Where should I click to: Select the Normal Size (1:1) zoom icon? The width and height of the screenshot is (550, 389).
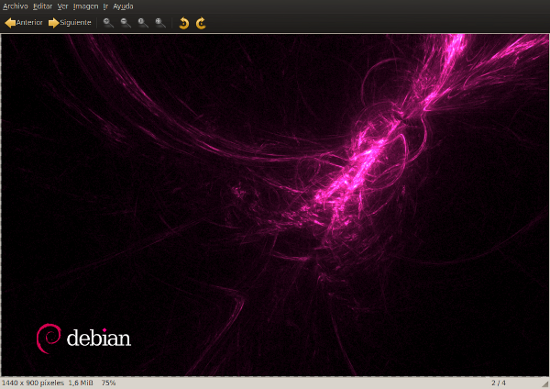click(x=143, y=23)
